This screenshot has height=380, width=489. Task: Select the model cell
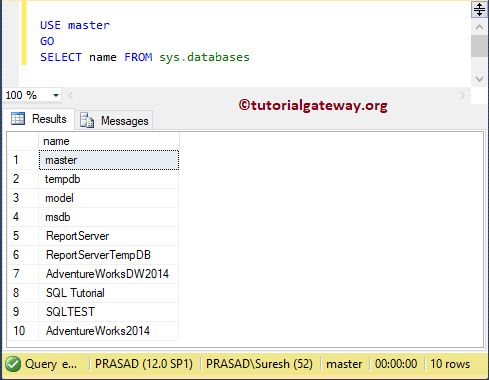click(109, 198)
